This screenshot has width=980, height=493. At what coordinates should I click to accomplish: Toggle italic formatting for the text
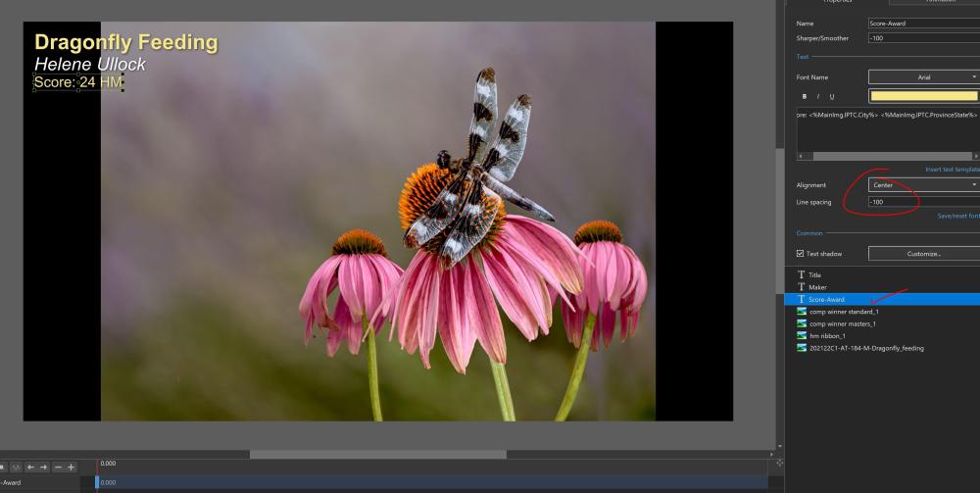[818, 96]
